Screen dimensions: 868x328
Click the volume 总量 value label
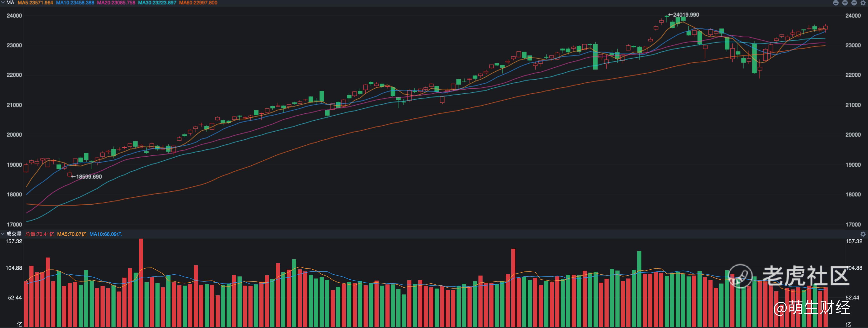coord(40,234)
